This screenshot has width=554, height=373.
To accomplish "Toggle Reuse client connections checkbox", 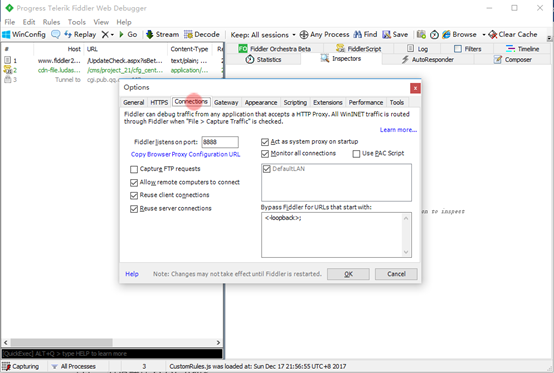I will pos(134,196).
